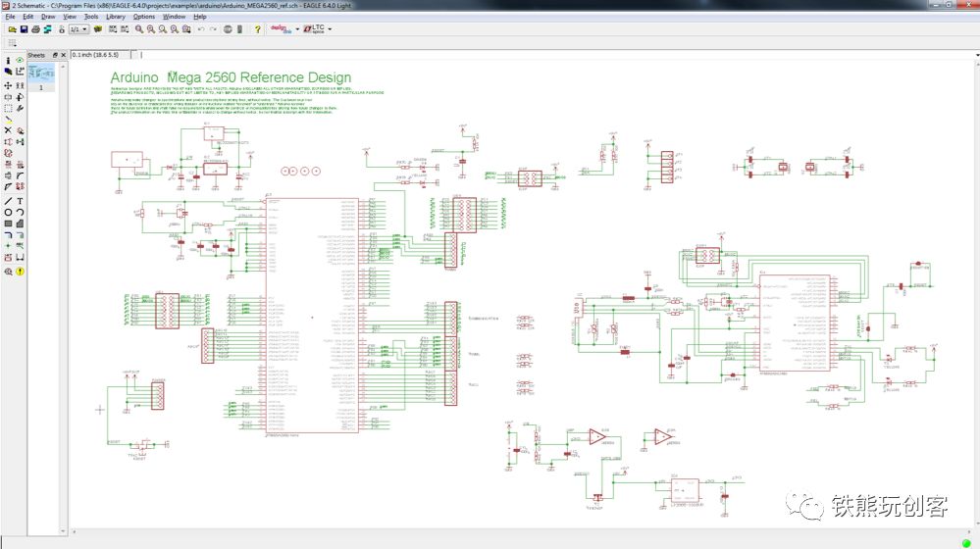Image resolution: width=980 pixels, height=549 pixels.
Task: Click the Use library icon
Action: coord(97,29)
